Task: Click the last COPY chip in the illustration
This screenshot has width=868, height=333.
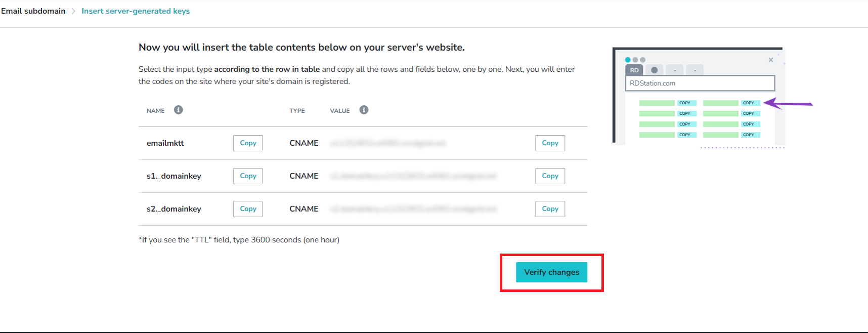Action: pyautogui.click(x=750, y=135)
